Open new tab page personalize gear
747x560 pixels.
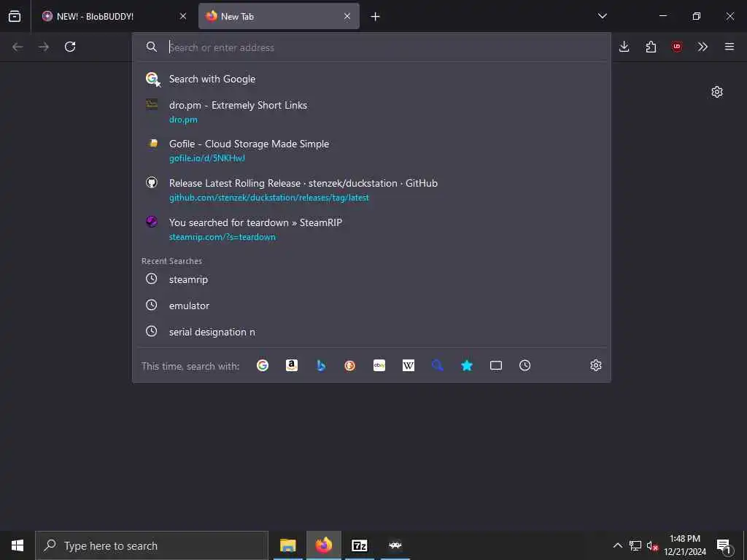(x=717, y=92)
